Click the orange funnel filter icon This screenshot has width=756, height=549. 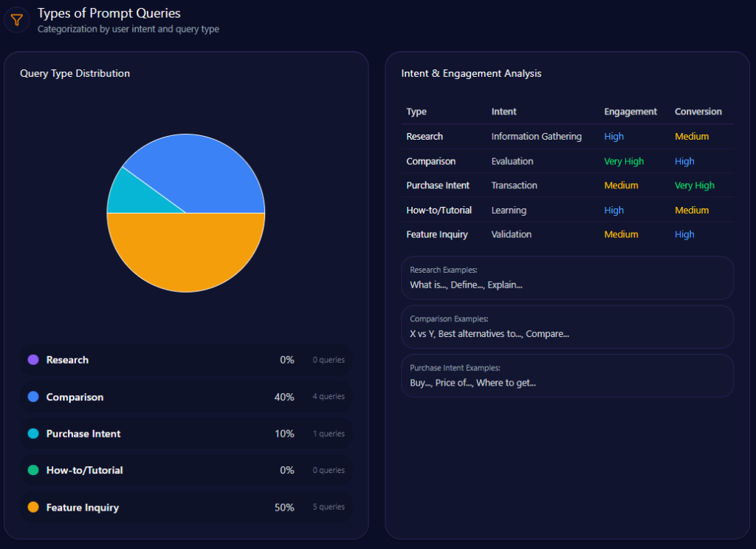click(x=17, y=20)
